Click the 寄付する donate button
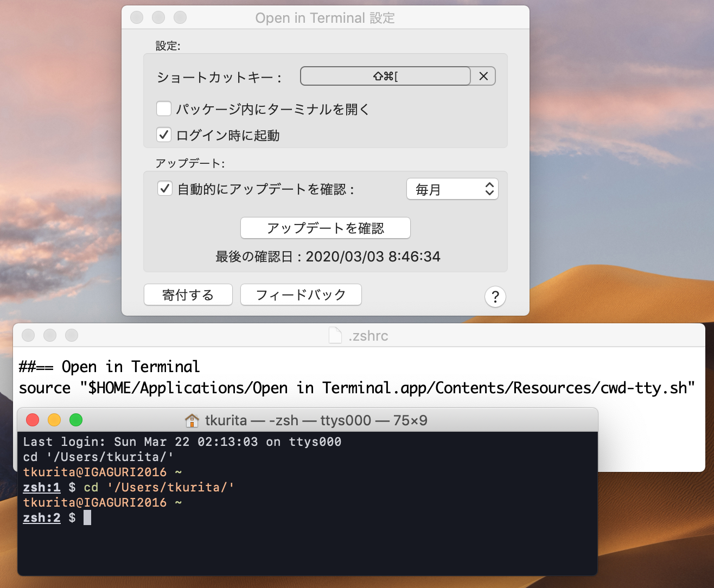 [x=188, y=295]
